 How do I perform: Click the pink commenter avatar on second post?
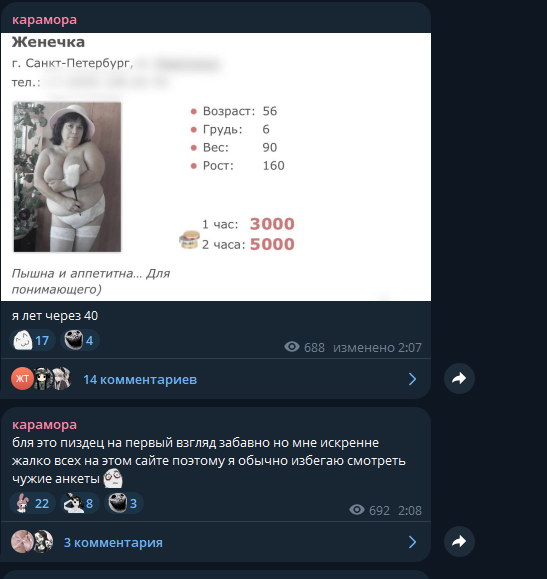22,541
